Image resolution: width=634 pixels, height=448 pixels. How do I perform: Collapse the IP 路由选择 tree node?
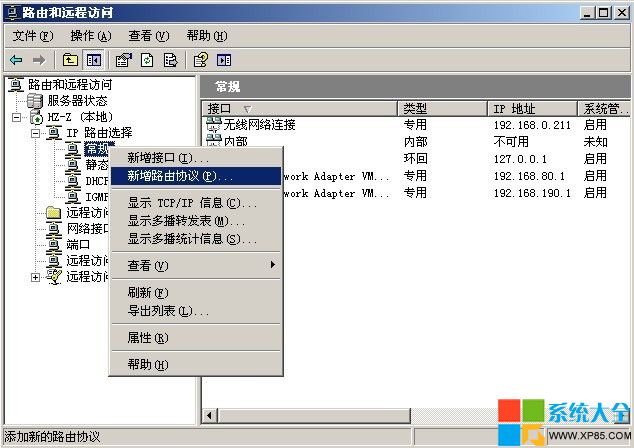tap(35, 133)
